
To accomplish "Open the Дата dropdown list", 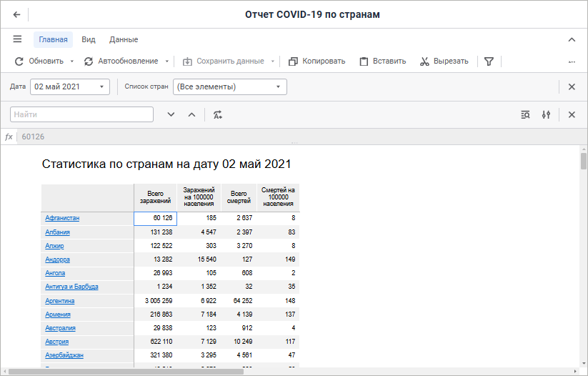I will coord(102,87).
